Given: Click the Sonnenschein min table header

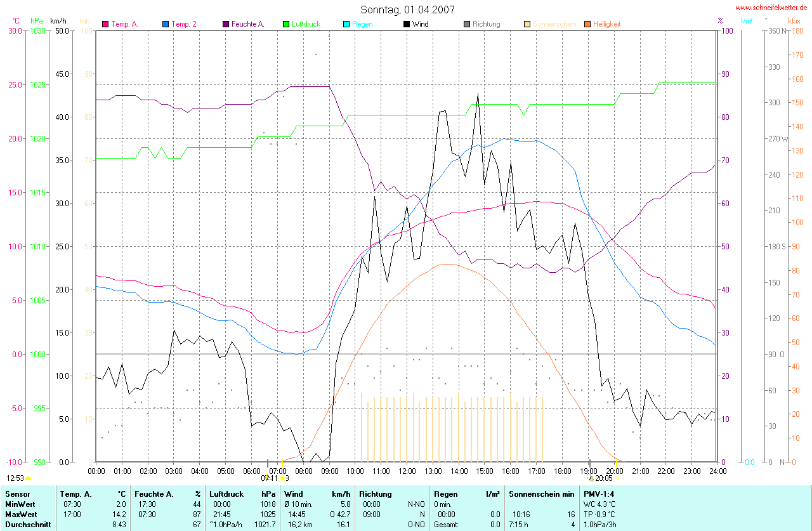Looking at the screenshot, I should [541, 494].
